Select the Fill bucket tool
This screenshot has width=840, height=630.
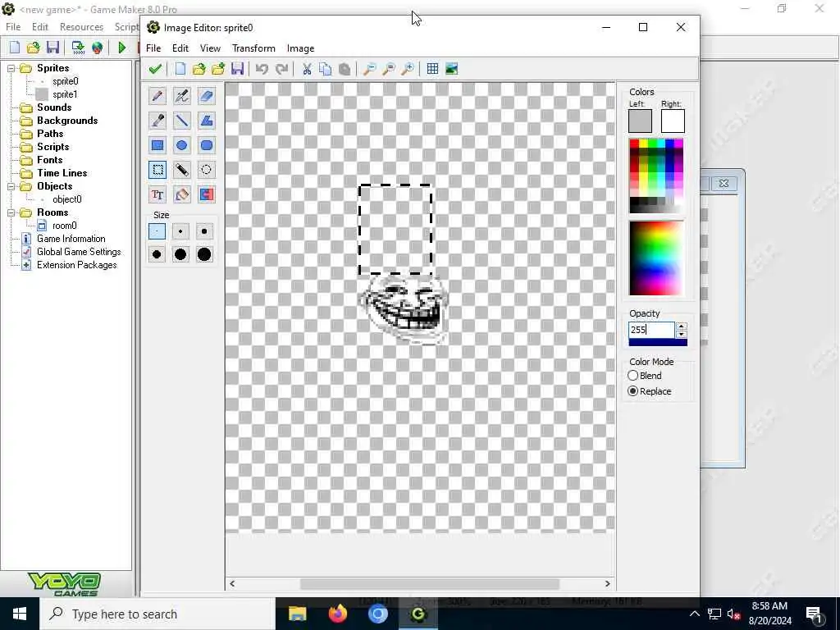181,194
